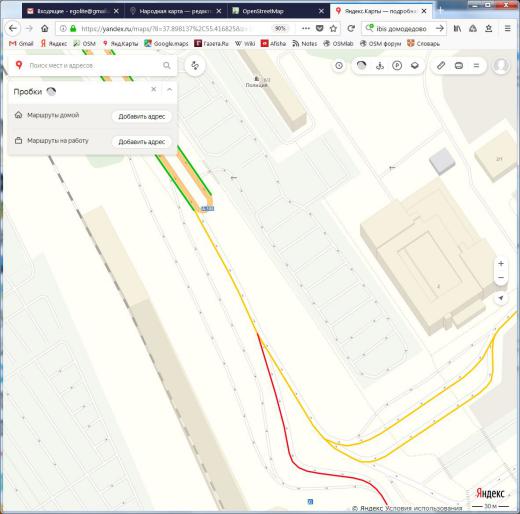Open the hamburger menu in map toolbar
520x514 pixels.
[x=476, y=66]
